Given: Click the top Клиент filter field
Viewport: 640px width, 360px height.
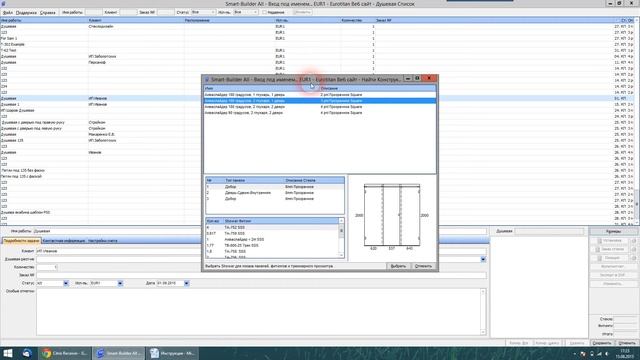Looking at the screenshot, I should click(128, 12).
